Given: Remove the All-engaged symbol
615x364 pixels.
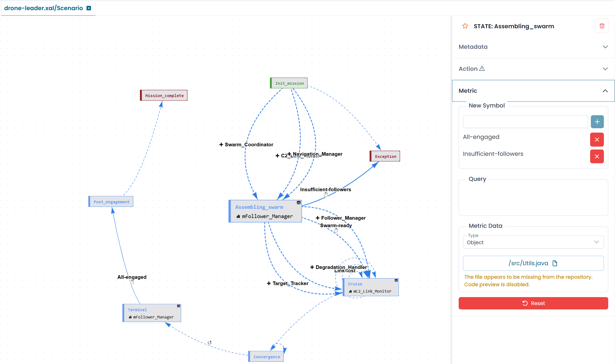Looking at the screenshot, I should pos(597,140).
